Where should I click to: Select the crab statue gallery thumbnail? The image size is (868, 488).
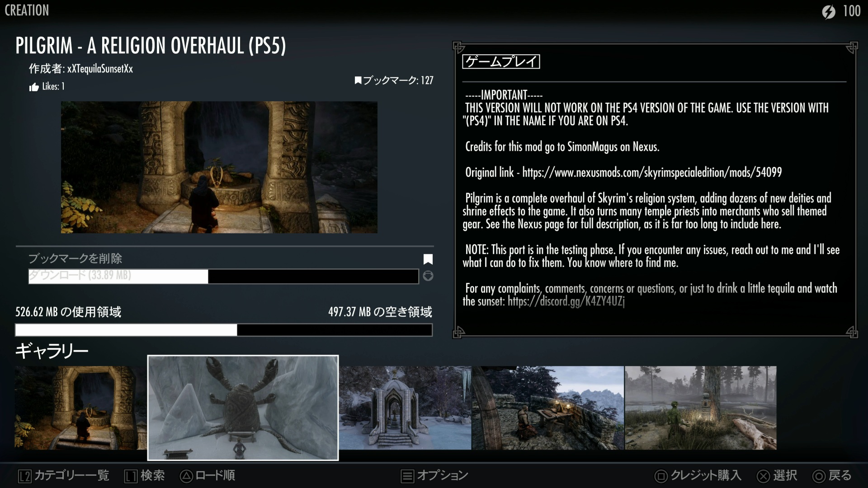pos(243,408)
